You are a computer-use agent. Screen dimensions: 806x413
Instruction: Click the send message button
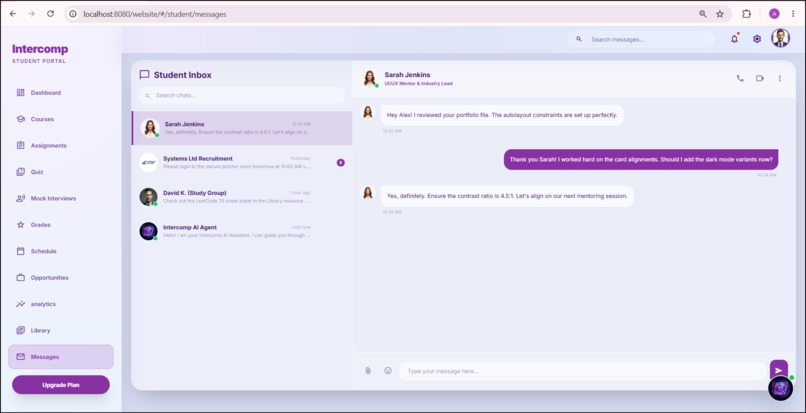coord(779,370)
